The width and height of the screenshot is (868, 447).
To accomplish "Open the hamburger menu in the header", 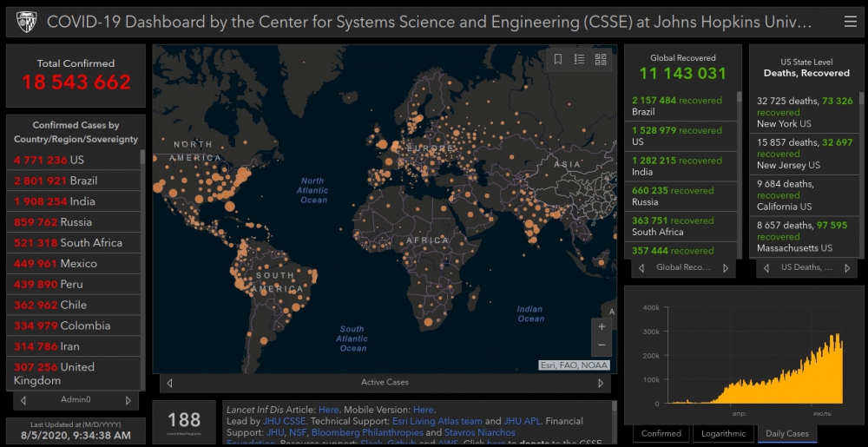I will (x=850, y=22).
